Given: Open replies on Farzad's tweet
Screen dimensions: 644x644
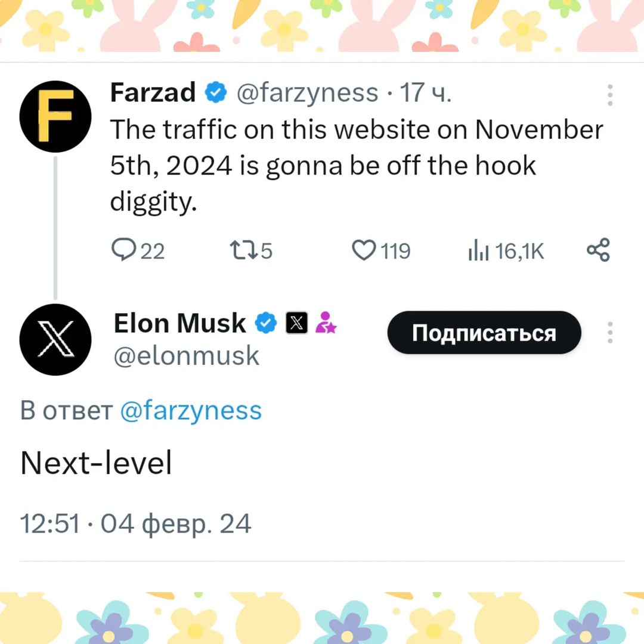Looking at the screenshot, I should (138, 250).
